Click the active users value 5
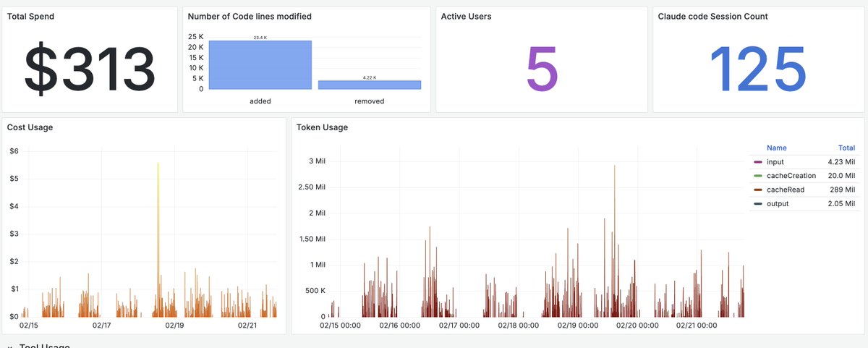868x348 pixels. tap(541, 71)
